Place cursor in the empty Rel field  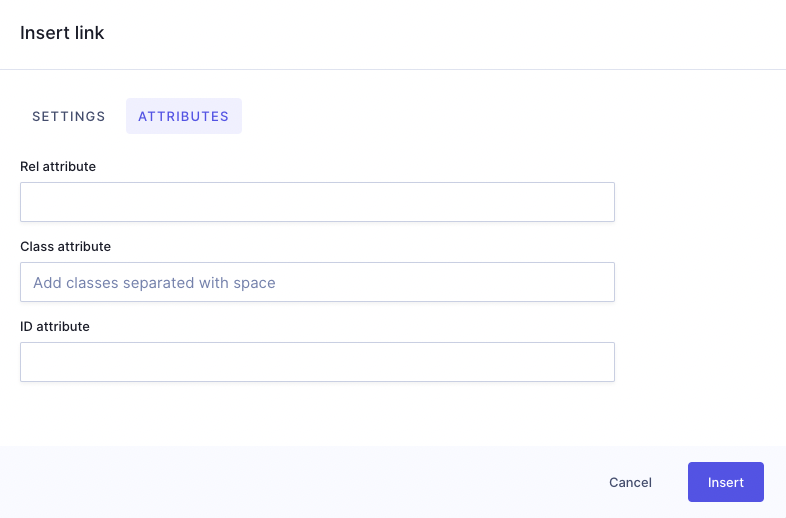click(x=317, y=202)
